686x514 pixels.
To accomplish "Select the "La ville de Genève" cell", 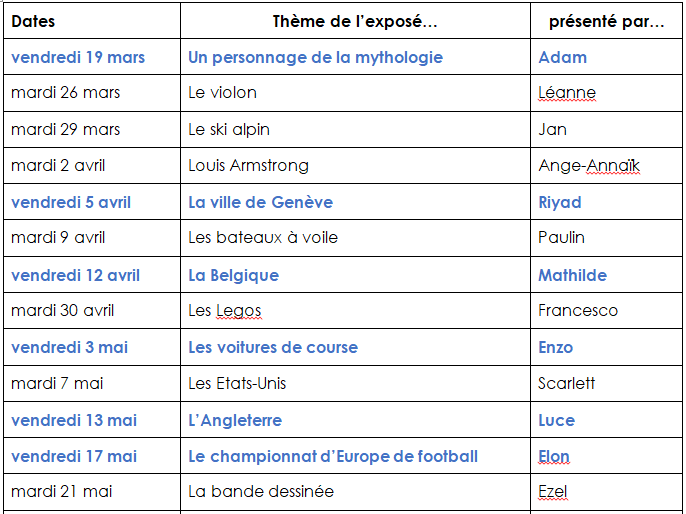I will point(355,202).
